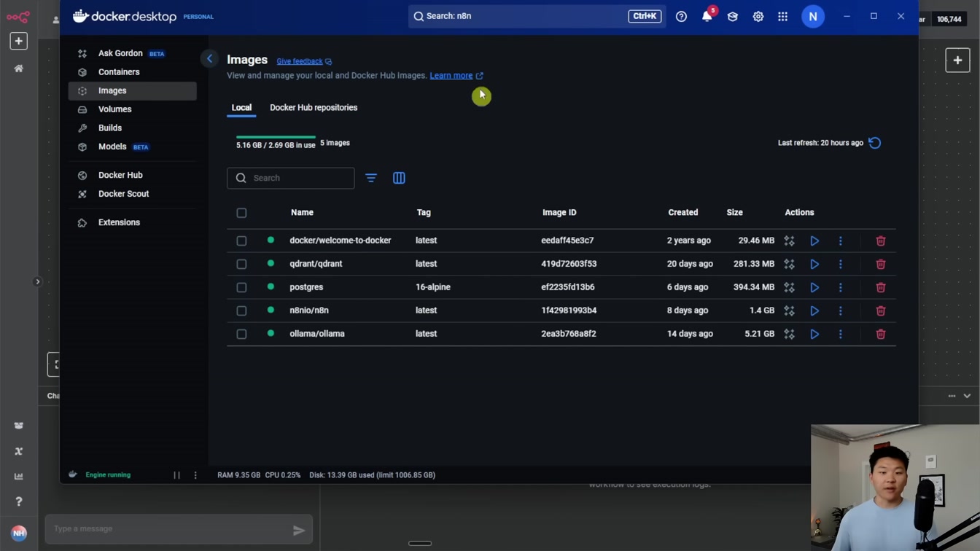The image size is (980, 551).
Task: Pause the Docker engine
Action: [x=176, y=475]
